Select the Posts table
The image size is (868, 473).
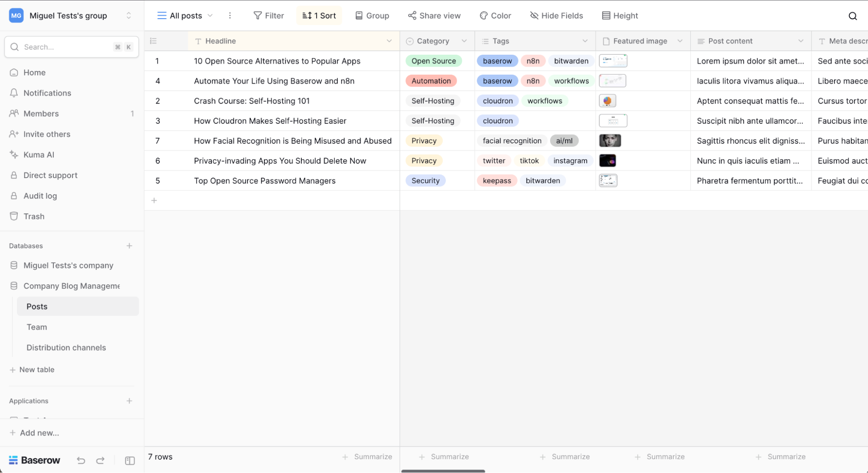point(78,307)
